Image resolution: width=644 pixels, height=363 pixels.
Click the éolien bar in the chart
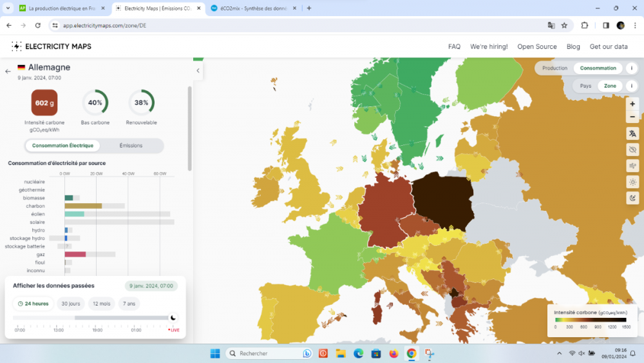click(74, 214)
